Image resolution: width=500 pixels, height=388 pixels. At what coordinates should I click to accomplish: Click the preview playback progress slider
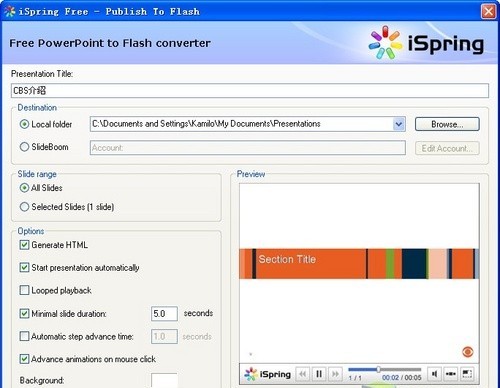[384, 369]
